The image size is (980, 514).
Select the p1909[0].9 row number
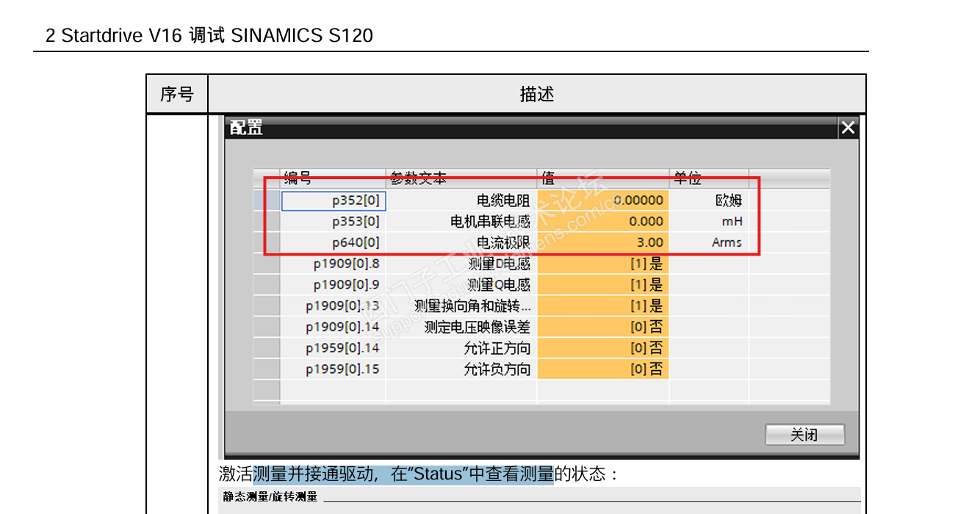pos(334,285)
